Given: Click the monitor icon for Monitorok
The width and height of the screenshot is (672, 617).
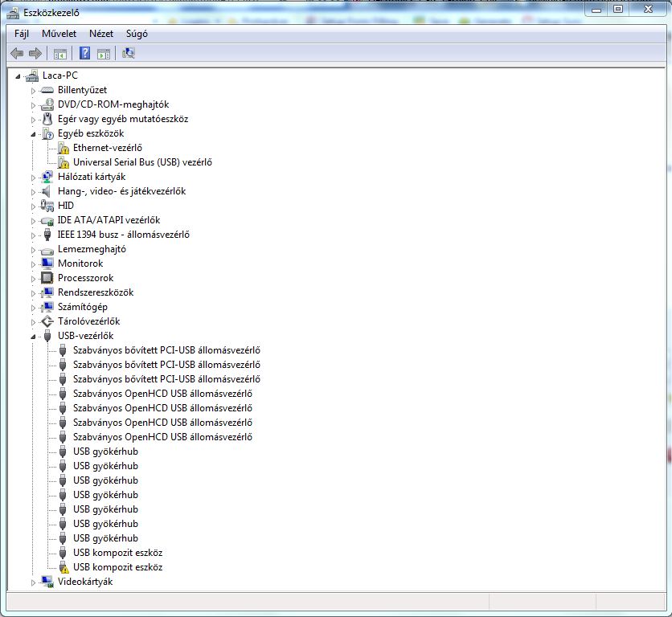Looking at the screenshot, I should [47, 264].
